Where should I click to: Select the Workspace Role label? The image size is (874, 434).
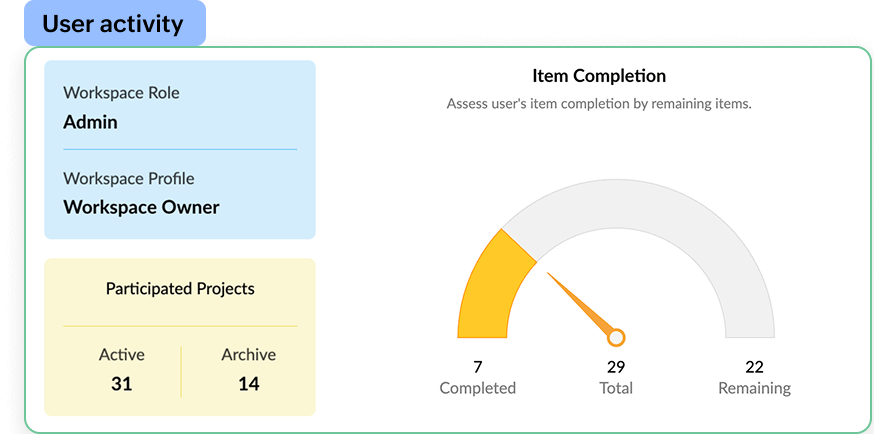coord(121,93)
